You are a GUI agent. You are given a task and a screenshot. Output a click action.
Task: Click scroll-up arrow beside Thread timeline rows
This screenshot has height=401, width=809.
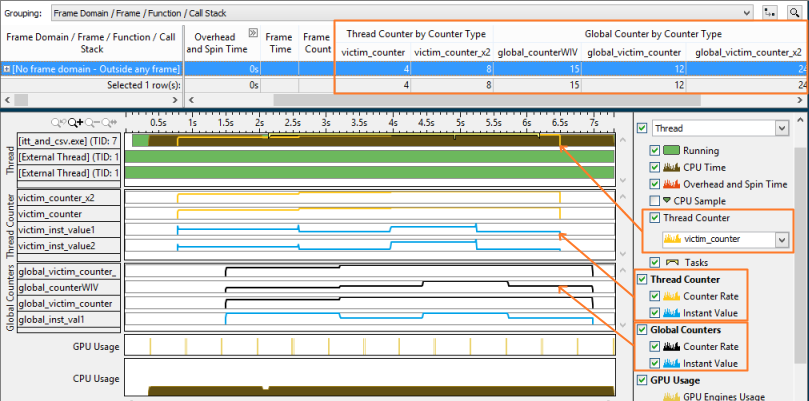point(623,140)
